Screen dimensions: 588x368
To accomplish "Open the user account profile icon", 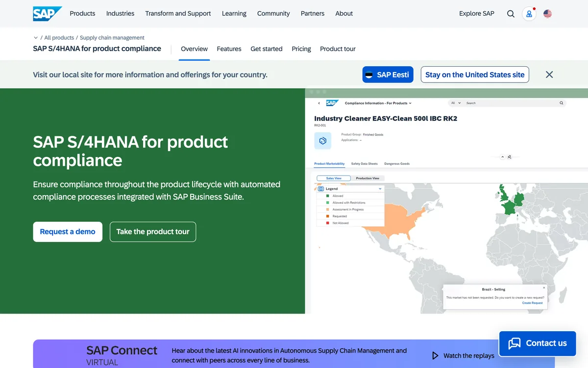I will [529, 14].
